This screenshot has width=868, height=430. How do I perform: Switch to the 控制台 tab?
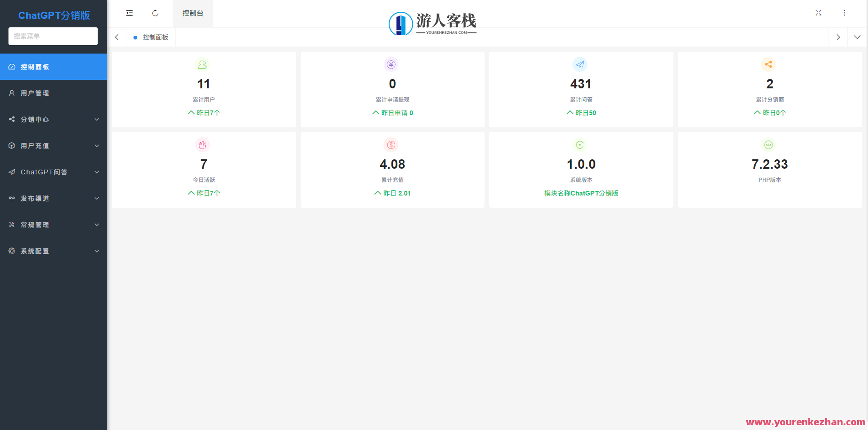click(x=193, y=13)
